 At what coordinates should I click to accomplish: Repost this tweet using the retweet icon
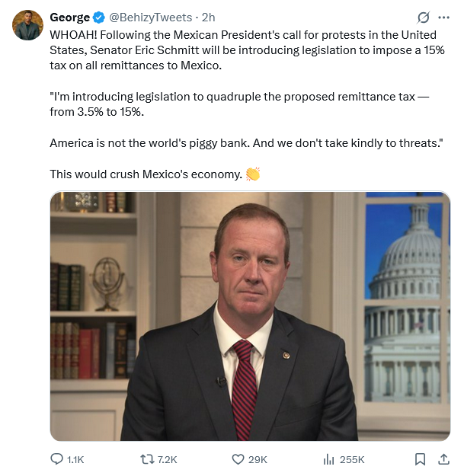(148, 459)
